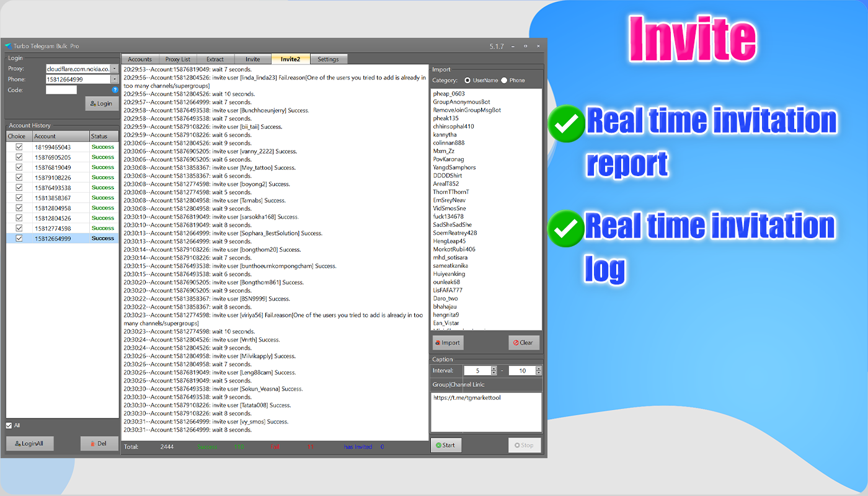The image size is (868, 496).
Task: Uncheck the account 15813858367 checkbox
Action: (19, 198)
